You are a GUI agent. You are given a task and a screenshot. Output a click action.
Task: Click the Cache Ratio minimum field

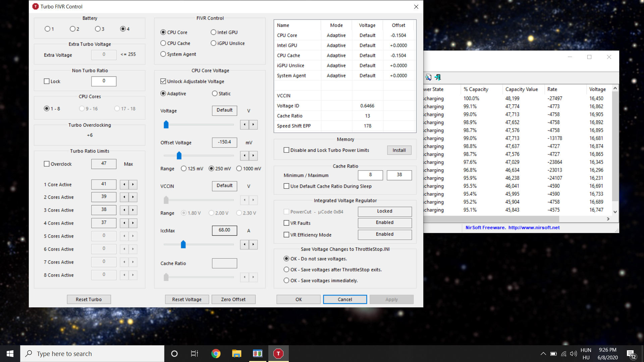[x=370, y=175]
